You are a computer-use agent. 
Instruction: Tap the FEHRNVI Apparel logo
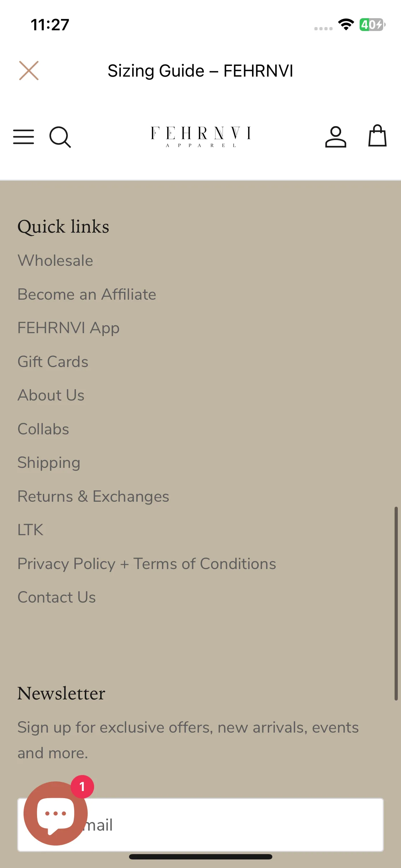point(201,136)
